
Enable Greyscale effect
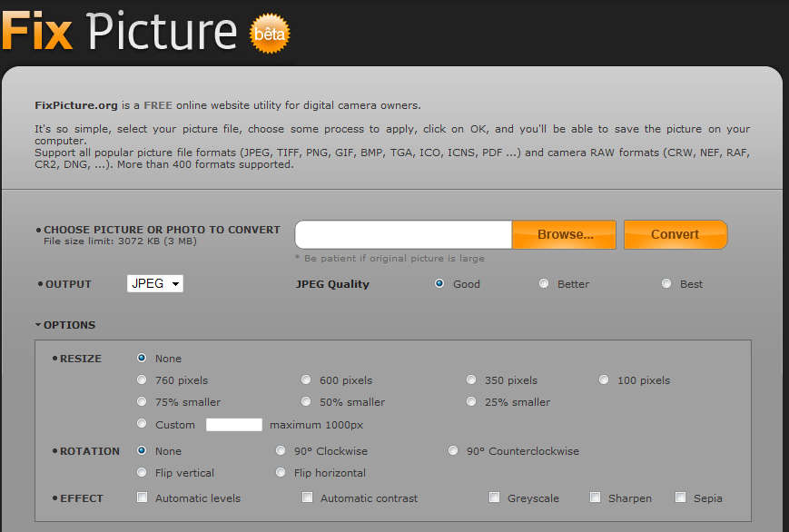tap(494, 498)
